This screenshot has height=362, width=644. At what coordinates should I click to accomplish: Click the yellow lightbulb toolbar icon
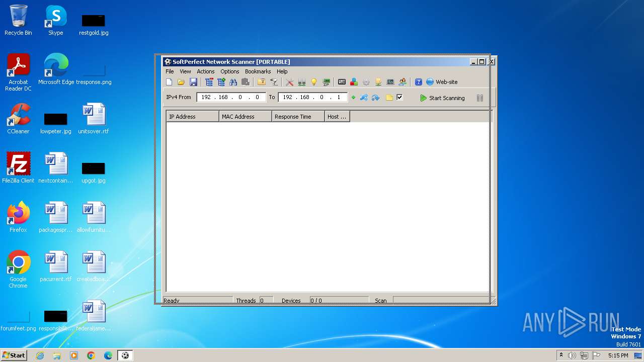pyautogui.click(x=314, y=82)
